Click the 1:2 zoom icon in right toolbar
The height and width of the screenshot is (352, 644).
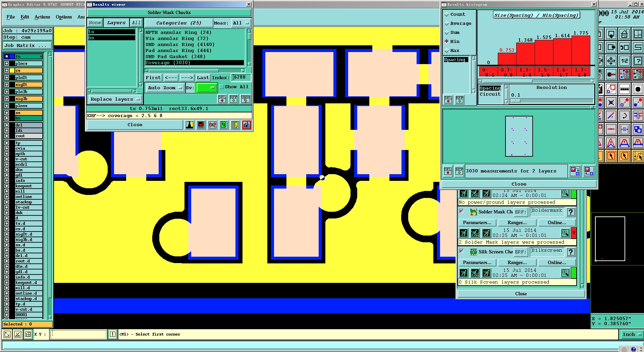click(625, 61)
